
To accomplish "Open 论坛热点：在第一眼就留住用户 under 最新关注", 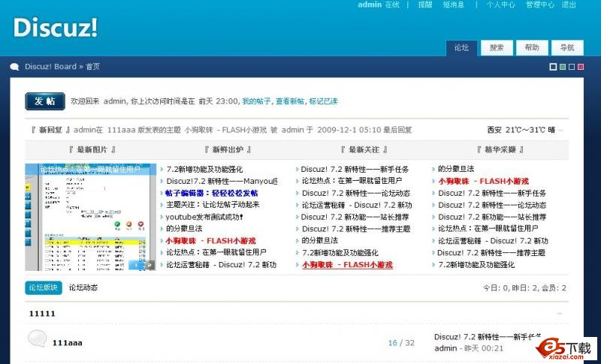I will point(352,181).
